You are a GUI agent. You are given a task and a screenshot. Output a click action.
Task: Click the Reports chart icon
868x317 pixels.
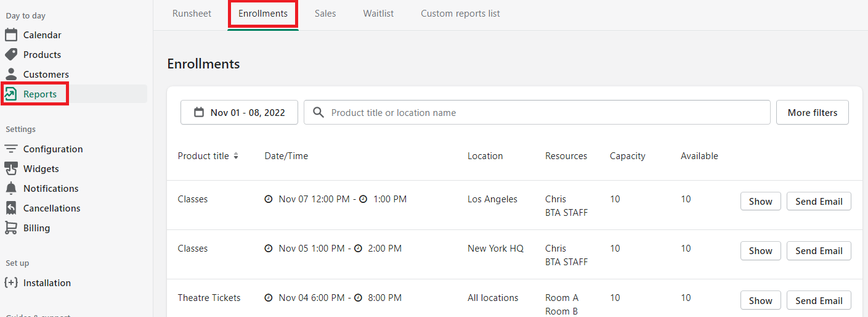pyautogui.click(x=11, y=94)
